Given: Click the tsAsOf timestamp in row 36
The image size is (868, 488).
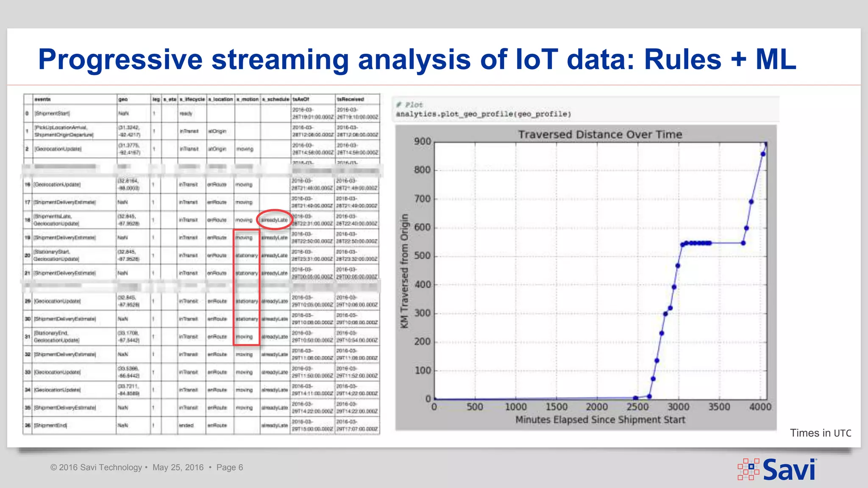Looking at the screenshot, I should 313,425.
